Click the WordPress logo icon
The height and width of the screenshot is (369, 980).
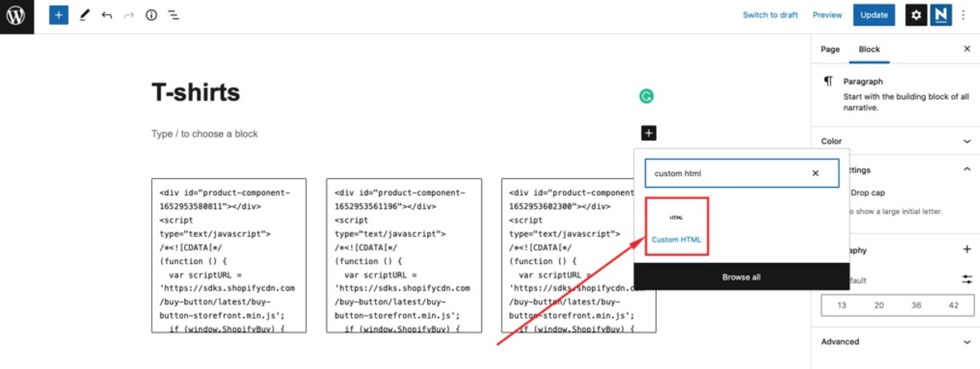coord(16,15)
